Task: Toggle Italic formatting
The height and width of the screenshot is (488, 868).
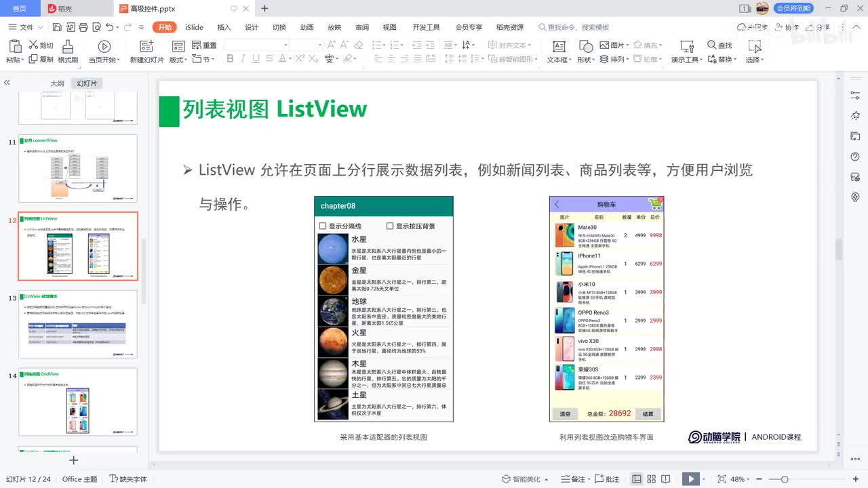Action: point(243,59)
